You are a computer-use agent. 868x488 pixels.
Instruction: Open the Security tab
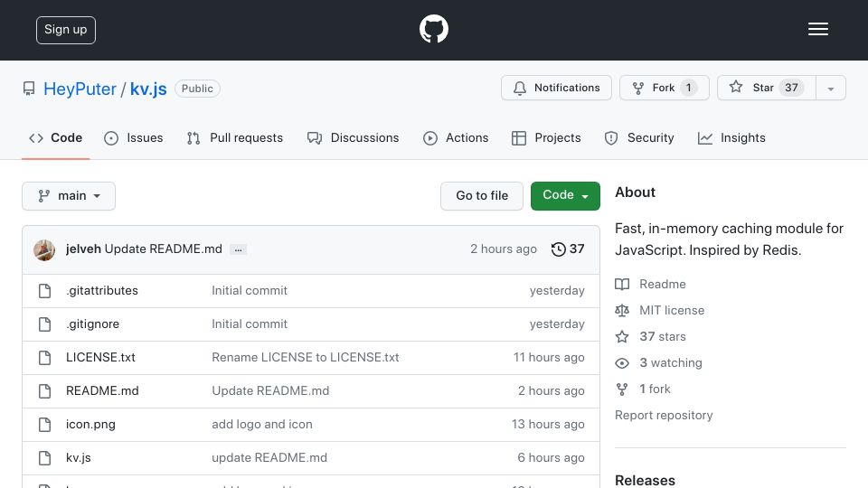(x=639, y=137)
